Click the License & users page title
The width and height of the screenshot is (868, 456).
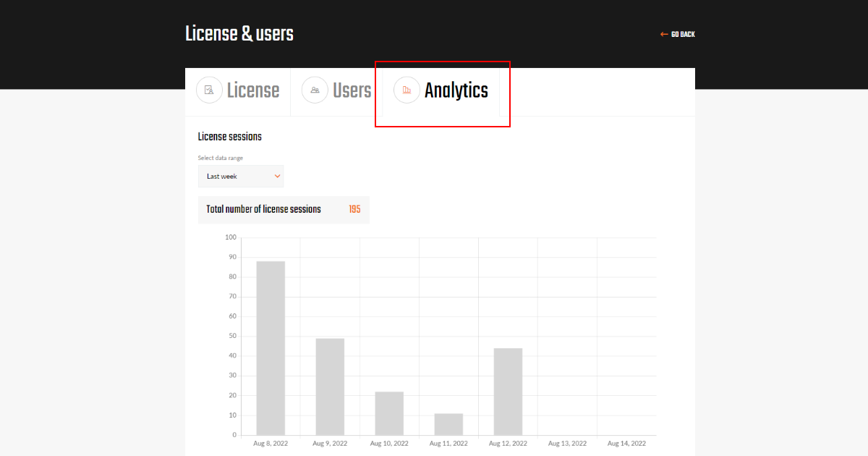pos(239,33)
